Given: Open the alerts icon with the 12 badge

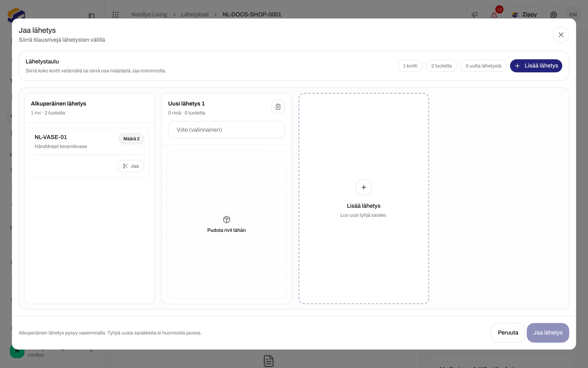Looking at the screenshot, I should (494, 15).
